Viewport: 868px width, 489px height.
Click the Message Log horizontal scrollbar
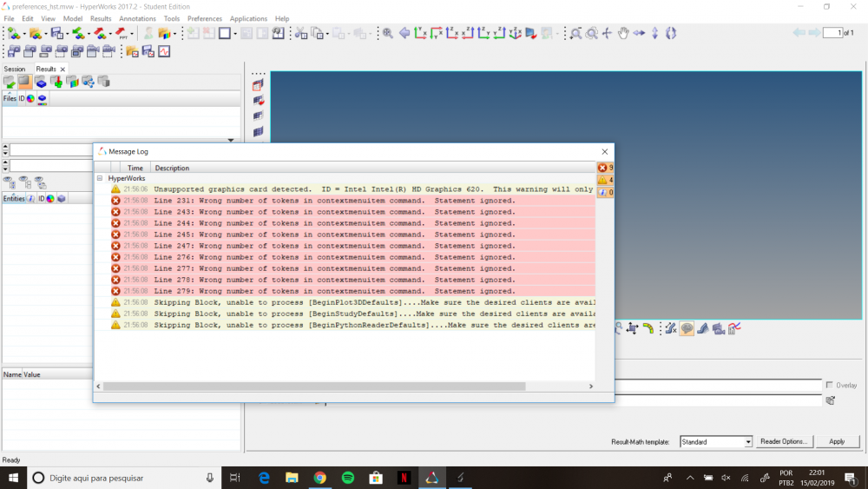314,386
